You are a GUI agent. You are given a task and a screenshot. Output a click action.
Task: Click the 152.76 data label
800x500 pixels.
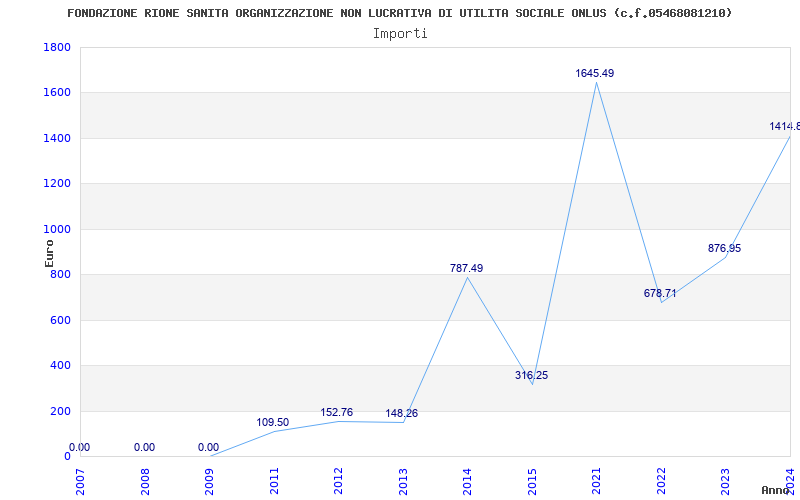point(337,412)
